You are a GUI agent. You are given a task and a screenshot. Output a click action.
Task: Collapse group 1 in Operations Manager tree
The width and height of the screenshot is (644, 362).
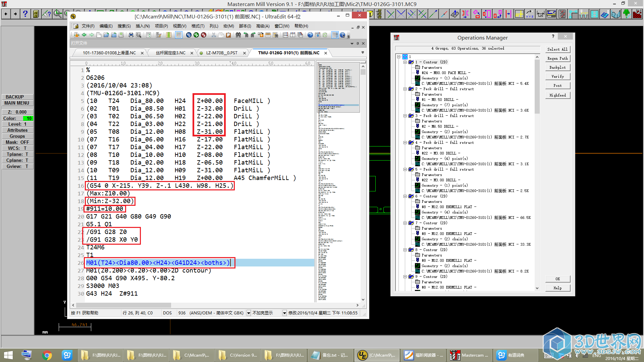click(399, 57)
